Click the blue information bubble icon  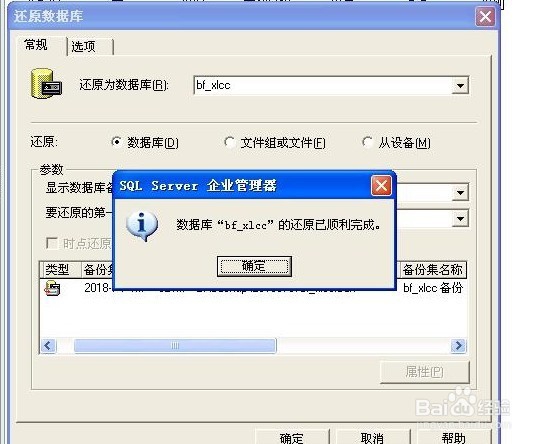coord(142,225)
